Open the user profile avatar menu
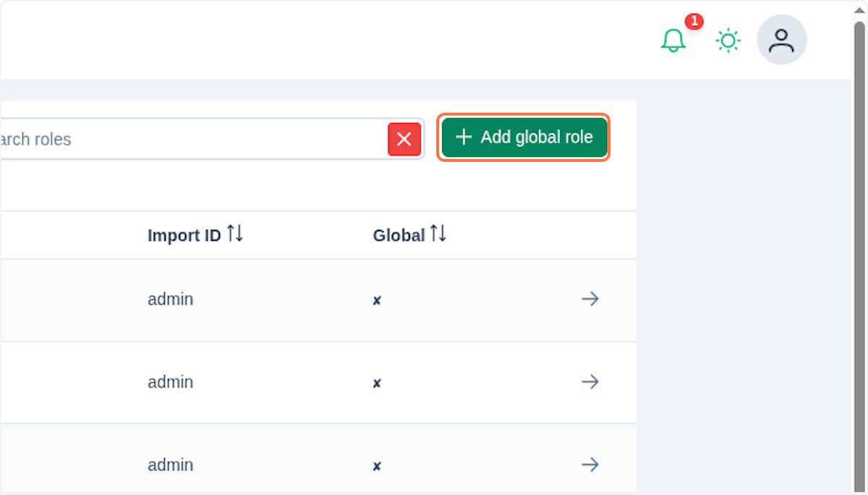The image size is (868, 495). (x=781, y=40)
